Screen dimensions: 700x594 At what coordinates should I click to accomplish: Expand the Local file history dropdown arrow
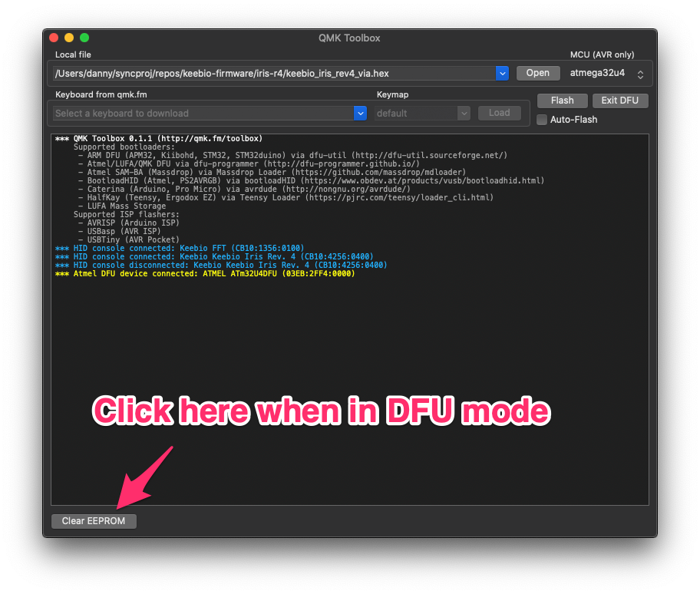click(502, 74)
